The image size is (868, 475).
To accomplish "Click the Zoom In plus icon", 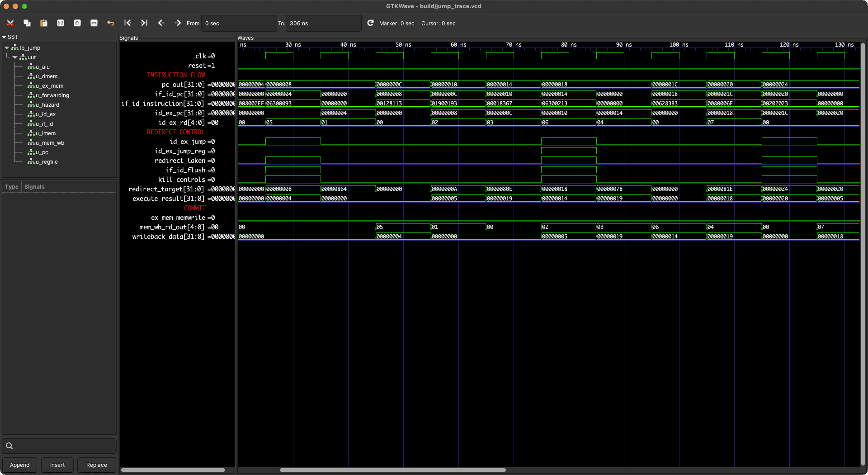I will 77,23.
